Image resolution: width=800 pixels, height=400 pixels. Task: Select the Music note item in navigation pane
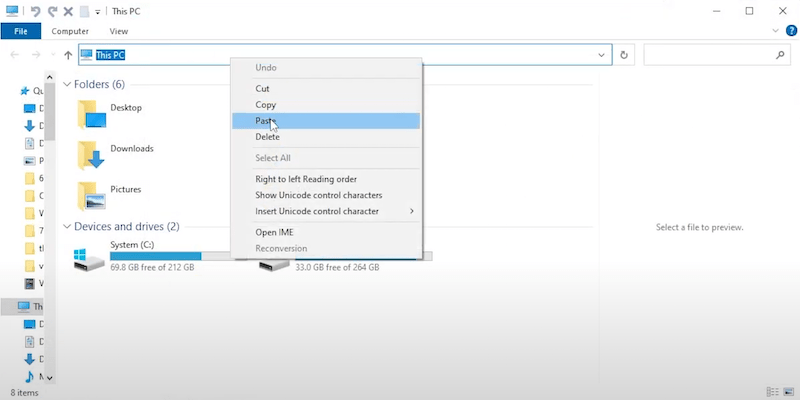tap(29, 377)
